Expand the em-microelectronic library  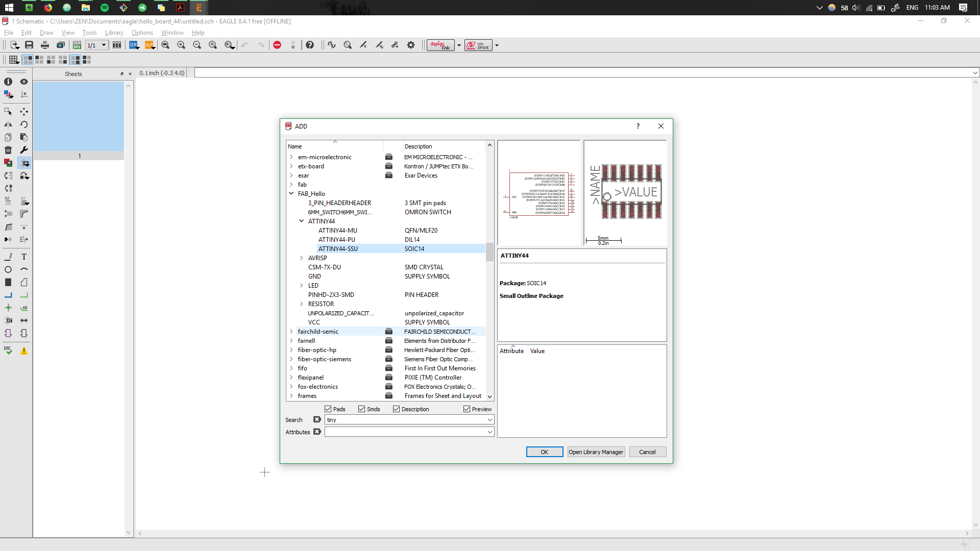[291, 157]
